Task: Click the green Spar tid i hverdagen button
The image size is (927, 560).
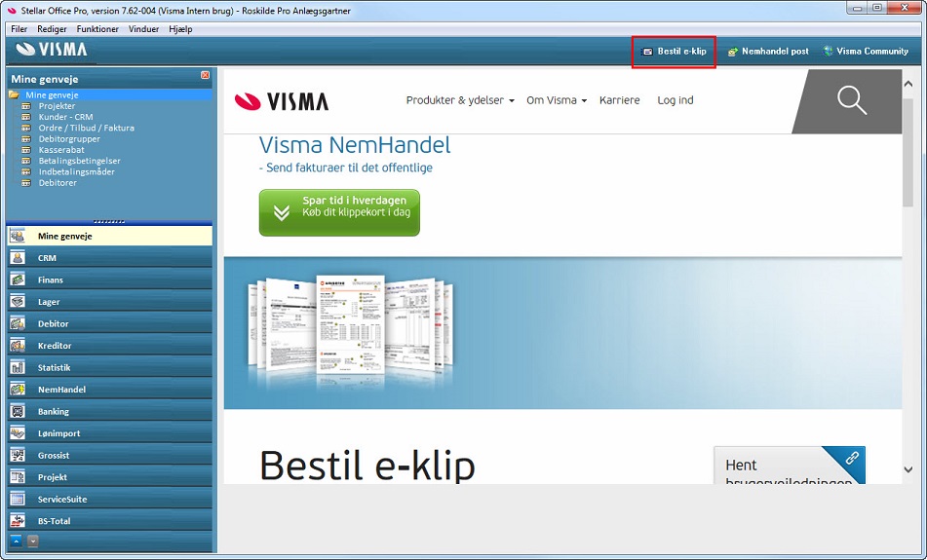Action: coord(339,212)
